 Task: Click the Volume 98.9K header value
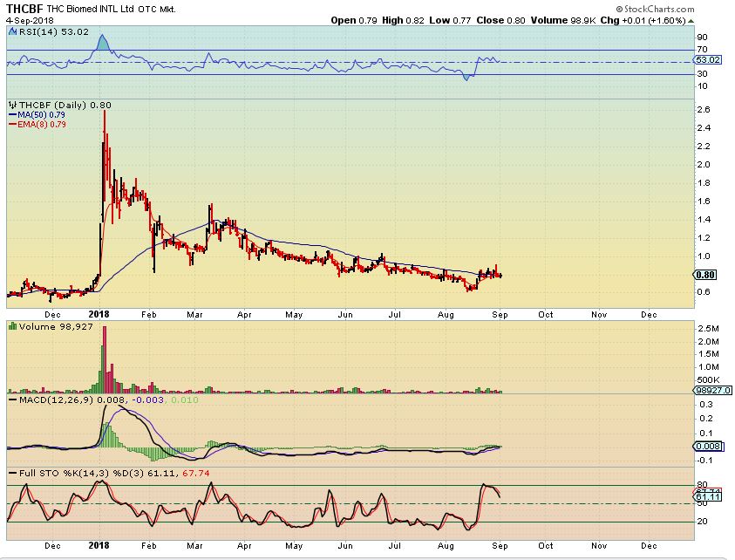pyautogui.click(x=563, y=20)
